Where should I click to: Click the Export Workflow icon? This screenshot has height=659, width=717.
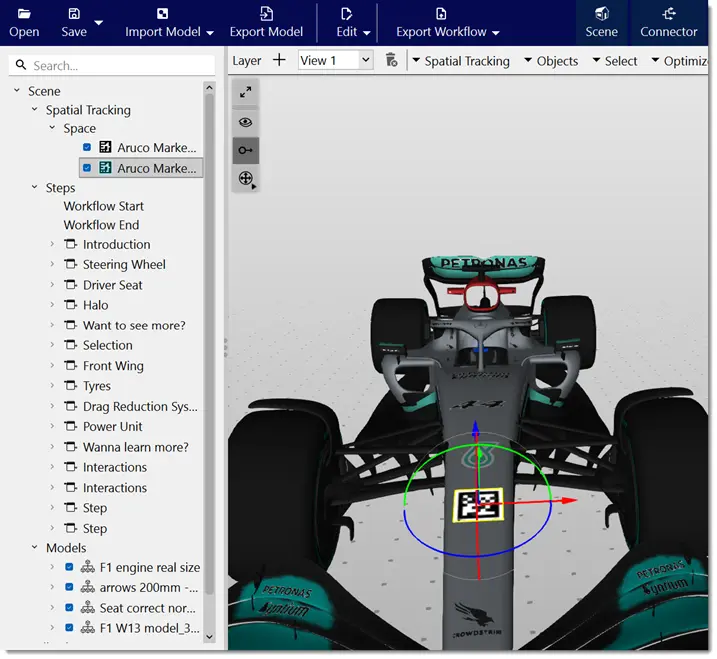click(441, 14)
